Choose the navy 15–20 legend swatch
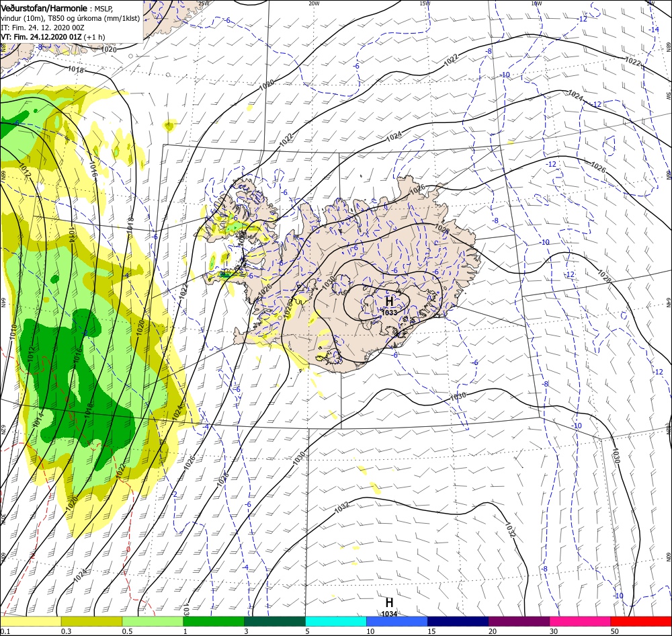The width and height of the screenshot is (672, 636). tap(458, 621)
